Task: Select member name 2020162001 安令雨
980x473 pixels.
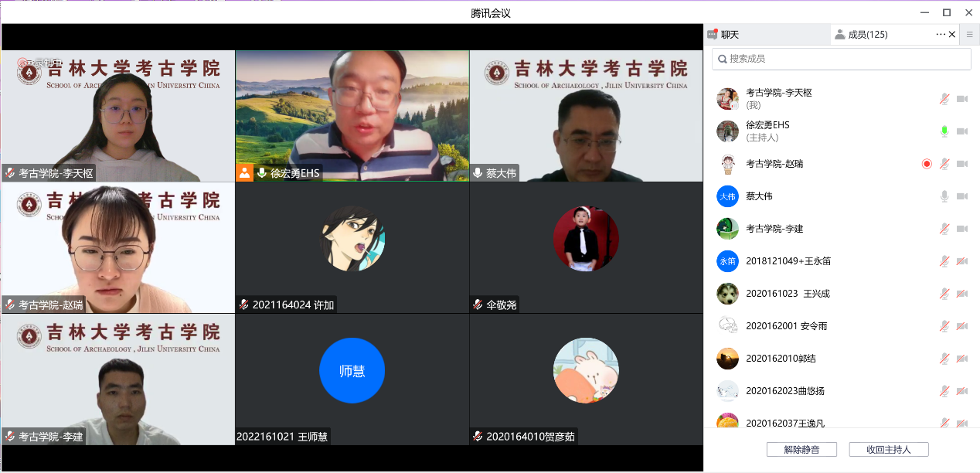Action: [x=787, y=326]
